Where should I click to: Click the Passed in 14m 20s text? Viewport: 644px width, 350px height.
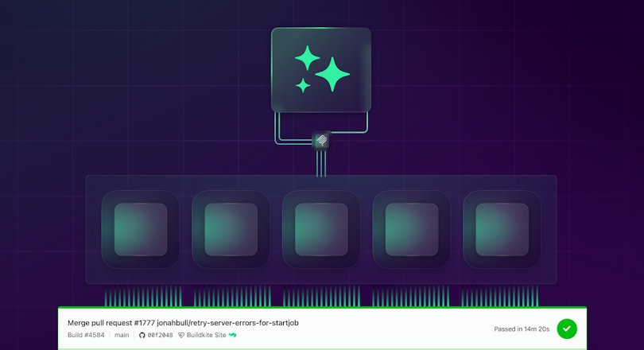coord(522,329)
